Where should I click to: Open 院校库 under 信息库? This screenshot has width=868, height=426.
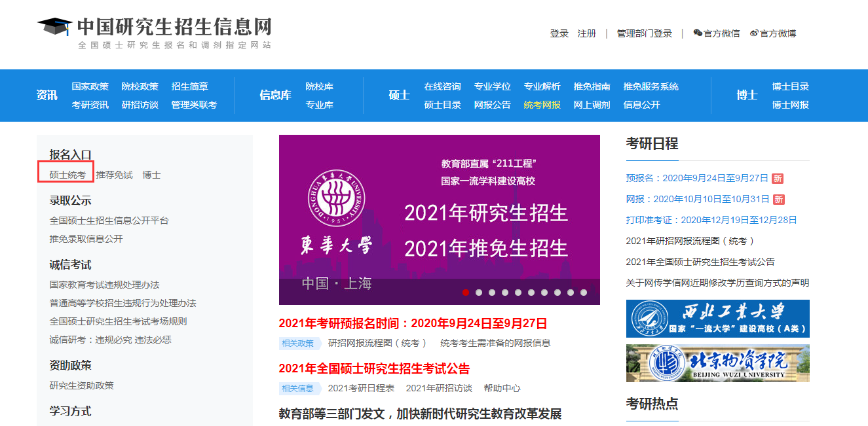320,86
